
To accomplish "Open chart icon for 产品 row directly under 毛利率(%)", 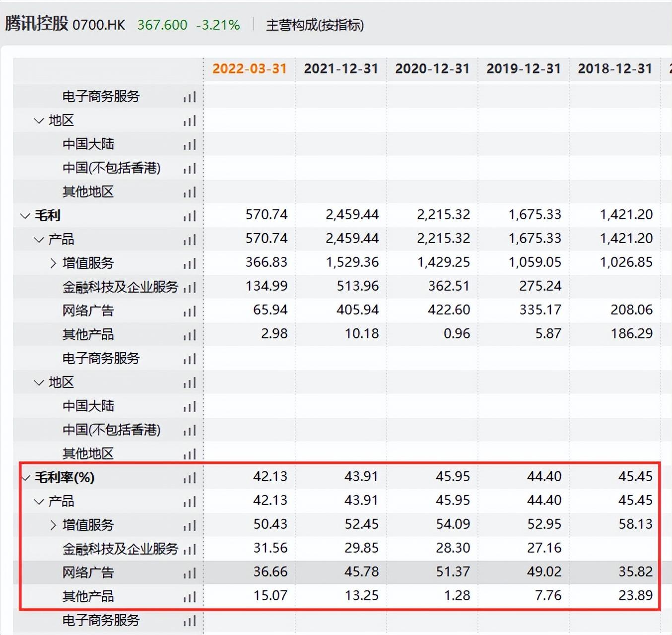I will tap(190, 502).
